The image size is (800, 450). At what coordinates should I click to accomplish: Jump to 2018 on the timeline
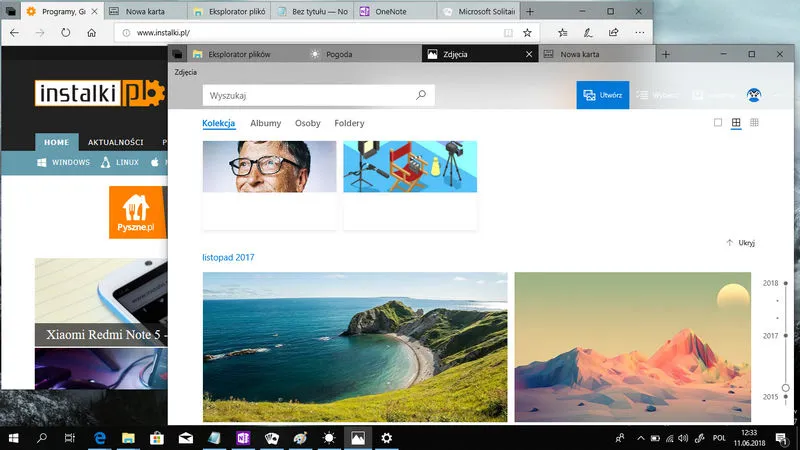click(x=770, y=283)
